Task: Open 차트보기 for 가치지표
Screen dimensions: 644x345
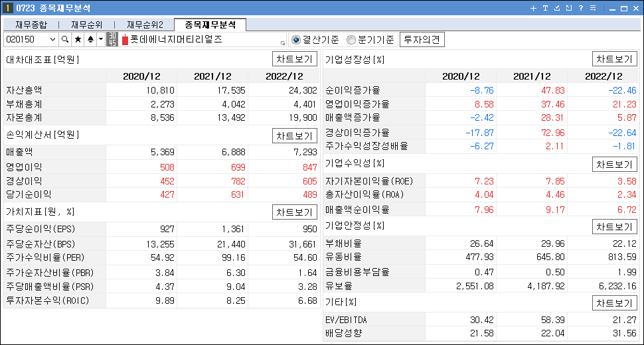Action: tap(295, 212)
